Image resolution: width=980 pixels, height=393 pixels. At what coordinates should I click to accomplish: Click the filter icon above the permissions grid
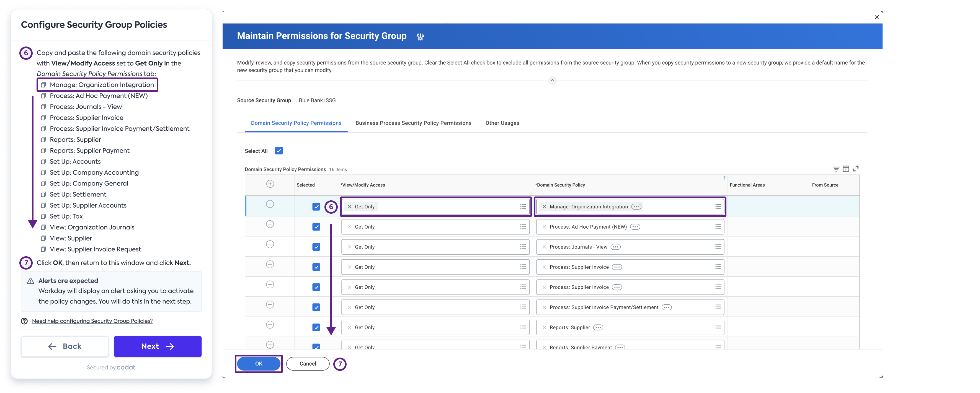[x=836, y=169]
